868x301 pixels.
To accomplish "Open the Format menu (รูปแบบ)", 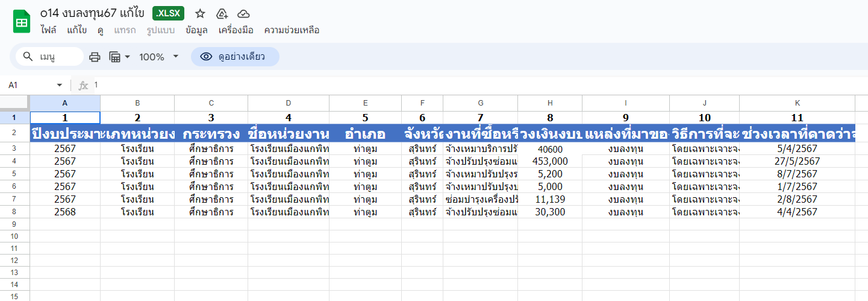I will click(x=161, y=30).
